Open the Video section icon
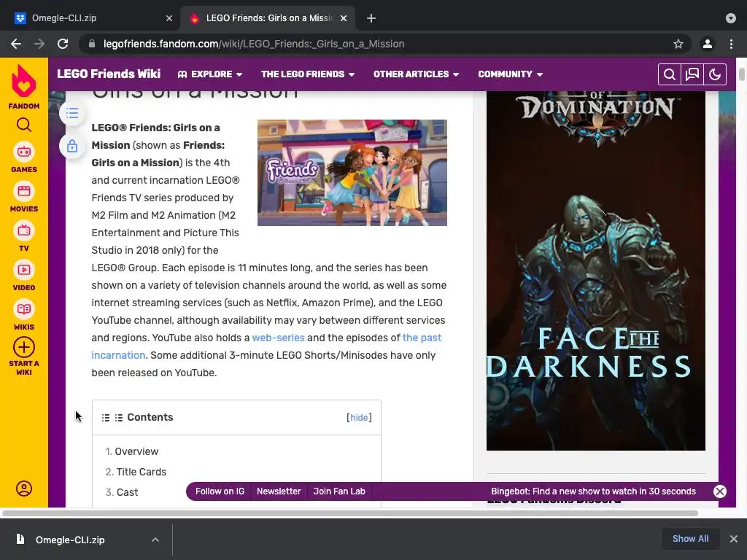Viewport: 747px width, 560px height. point(24,270)
